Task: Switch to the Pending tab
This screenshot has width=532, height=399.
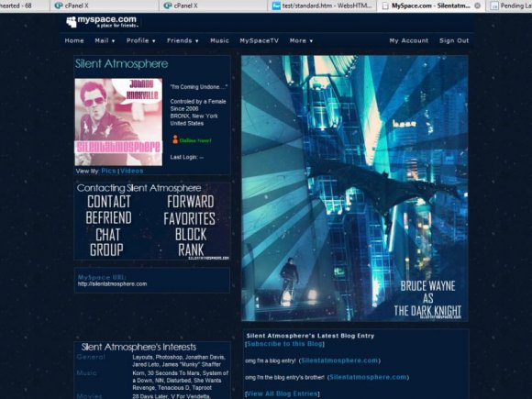Action: tap(509, 6)
